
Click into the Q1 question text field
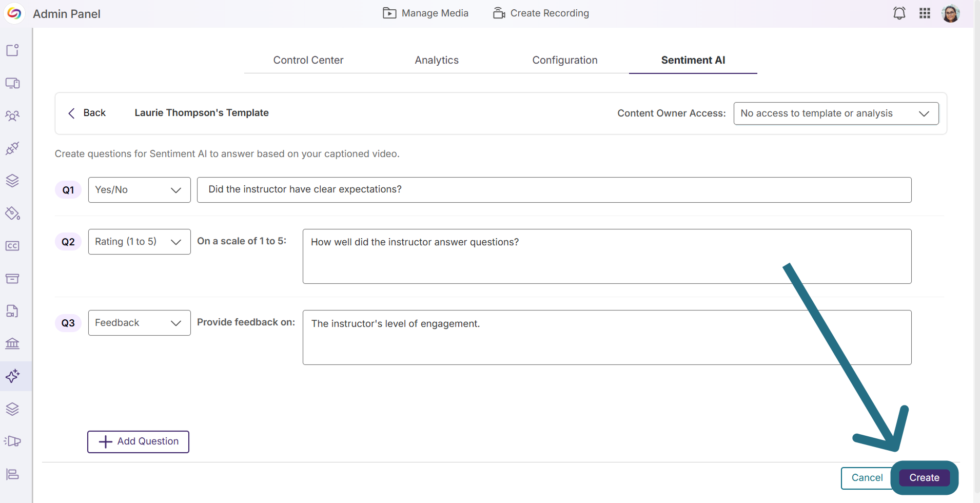tap(554, 190)
